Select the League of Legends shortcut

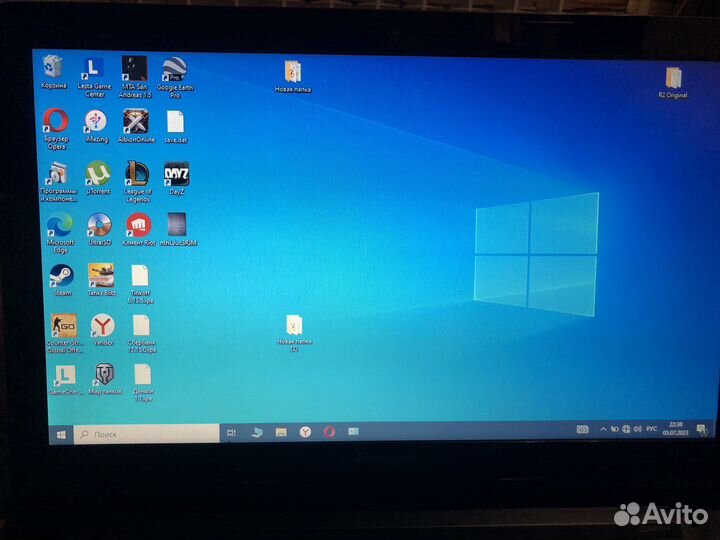point(137,181)
